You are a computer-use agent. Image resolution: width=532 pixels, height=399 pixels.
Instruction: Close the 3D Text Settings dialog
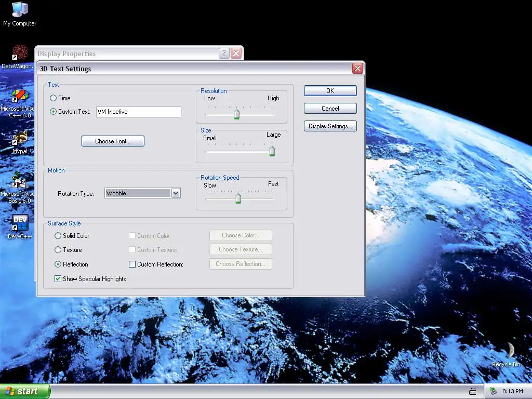[357, 68]
